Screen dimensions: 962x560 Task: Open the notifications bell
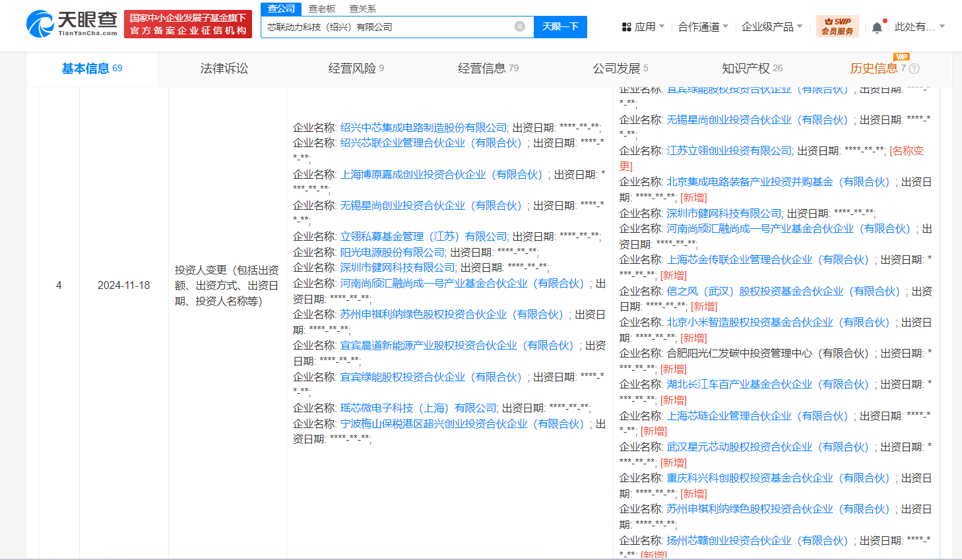pyautogui.click(x=877, y=27)
